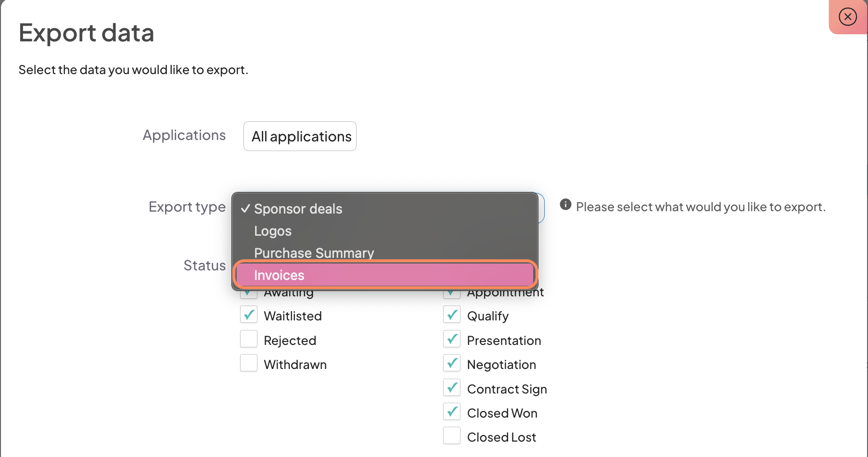Click the info icon beside export hint
Viewport: 868px width, 457px height.
pyautogui.click(x=565, y=205)
